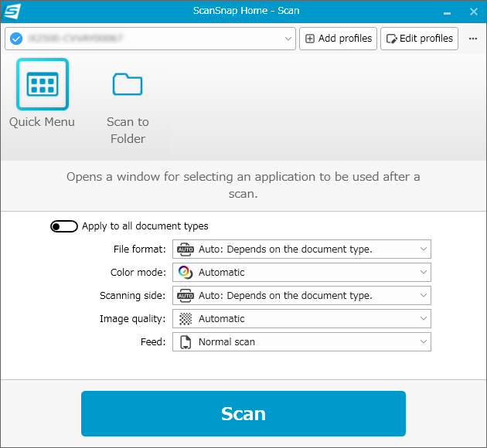487x448 pixels.
Task: Click the 'Image quality:' label
Action: 133,319
